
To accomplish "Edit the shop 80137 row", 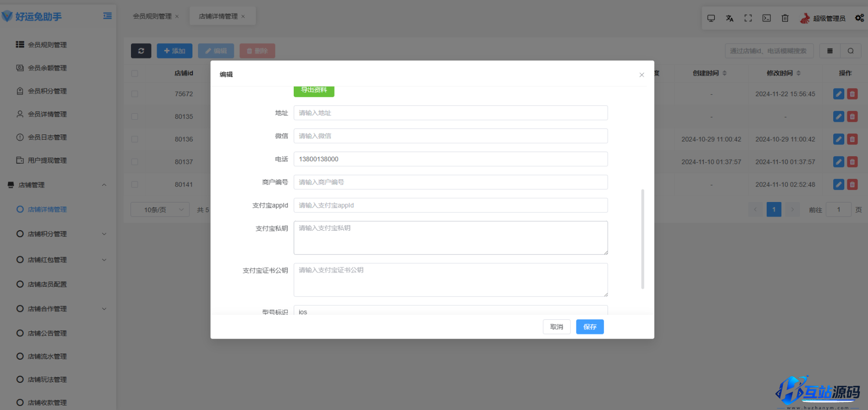I will click(838, 162).
